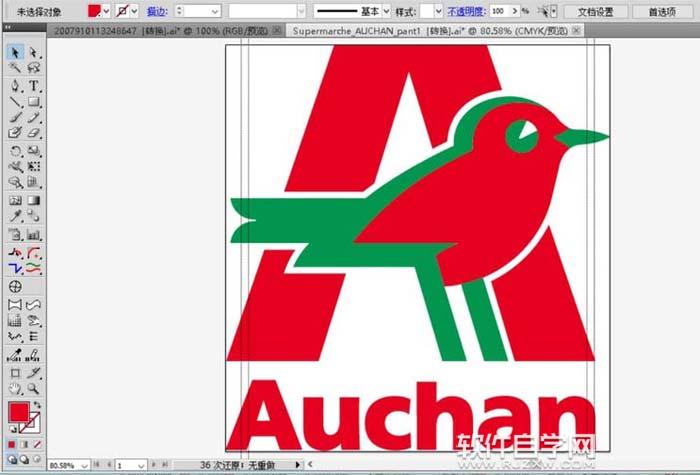This screenshot has width=700, height=475.
Task: Close the 2007910113248647 document tab
Action: pos(277,30)
